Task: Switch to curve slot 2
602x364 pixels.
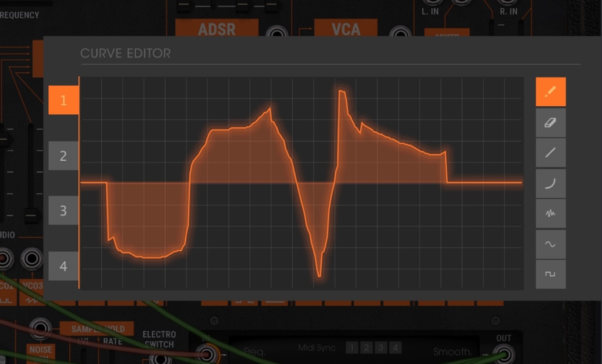Action: (x=63, y=156)
